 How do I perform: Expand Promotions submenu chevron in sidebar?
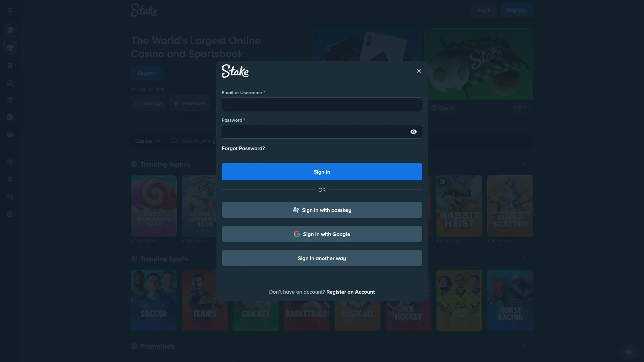coord(15,65)
